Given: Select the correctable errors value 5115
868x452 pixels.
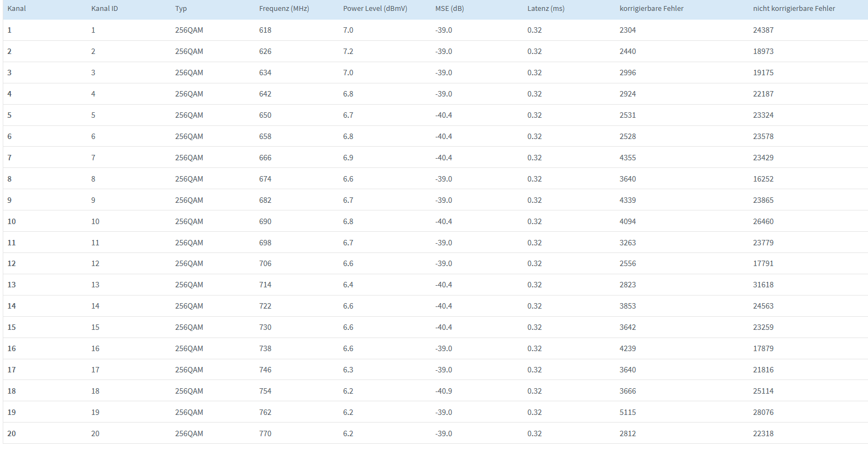Looking at the screenshot, I should coord(628,412).
